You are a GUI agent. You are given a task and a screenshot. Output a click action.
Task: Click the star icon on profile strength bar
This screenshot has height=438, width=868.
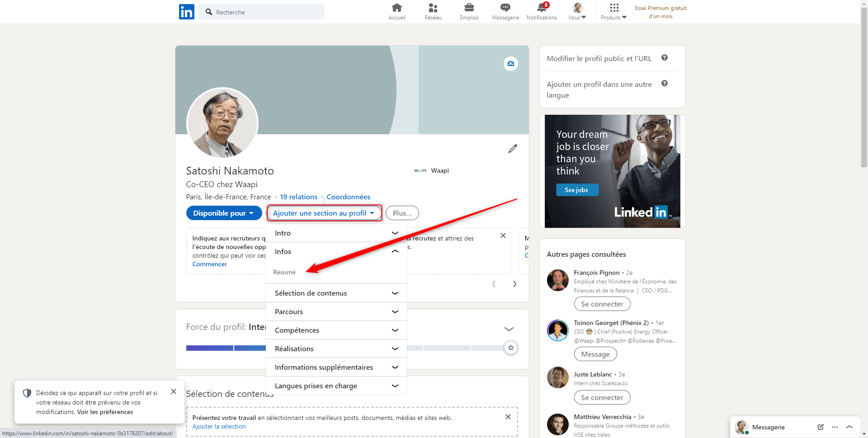point(511,348)
